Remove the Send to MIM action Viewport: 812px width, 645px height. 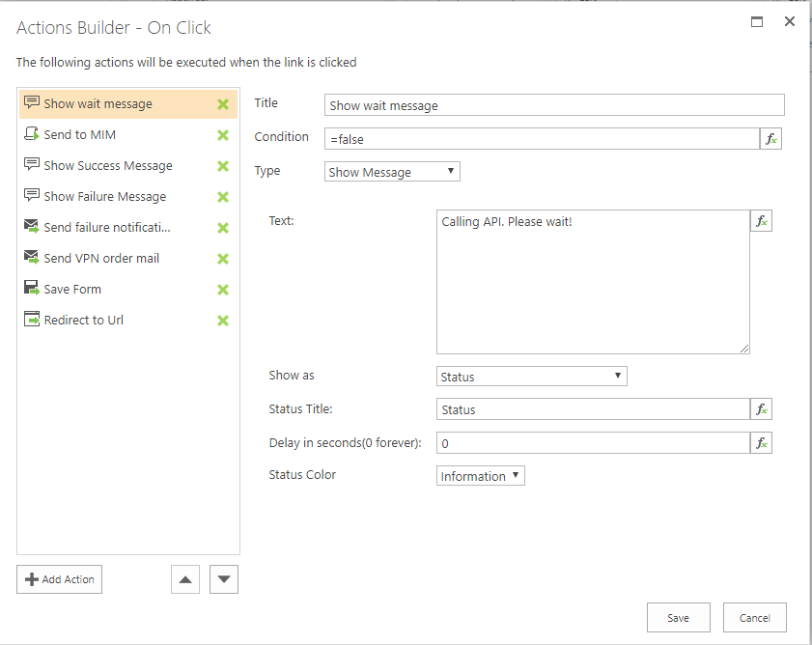coord(223,135)
